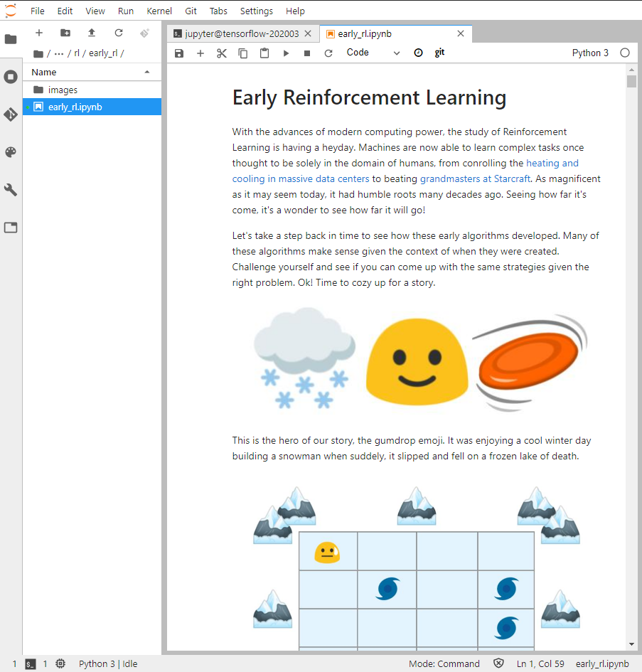642x672 pixels.
Task: Open the Run menu
Action: pos(126,11)
